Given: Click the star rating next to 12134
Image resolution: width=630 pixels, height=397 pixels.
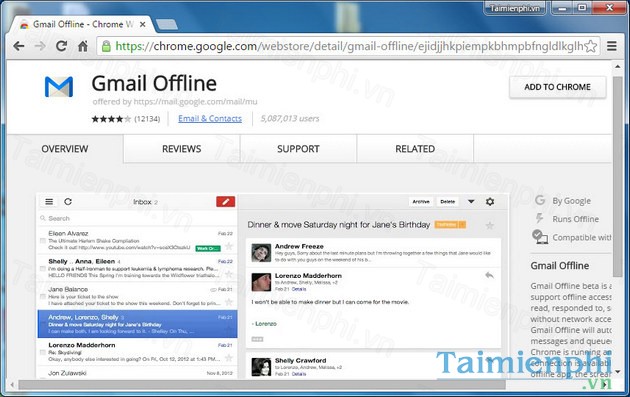Looking at the screenshot, I should click(111, 119).
